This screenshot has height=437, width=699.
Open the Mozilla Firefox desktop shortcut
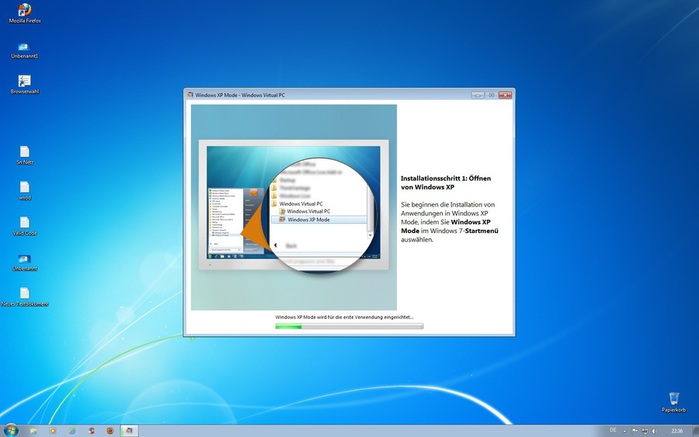pos(25,13)
